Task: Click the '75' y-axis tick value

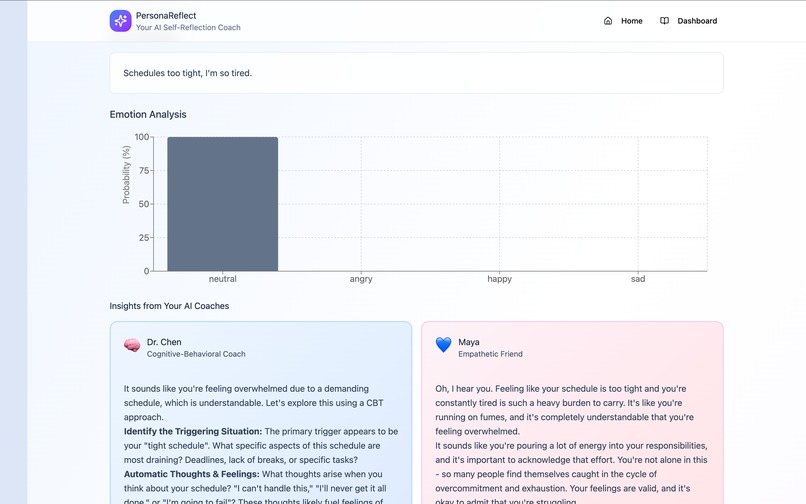Action: point(144,171)
